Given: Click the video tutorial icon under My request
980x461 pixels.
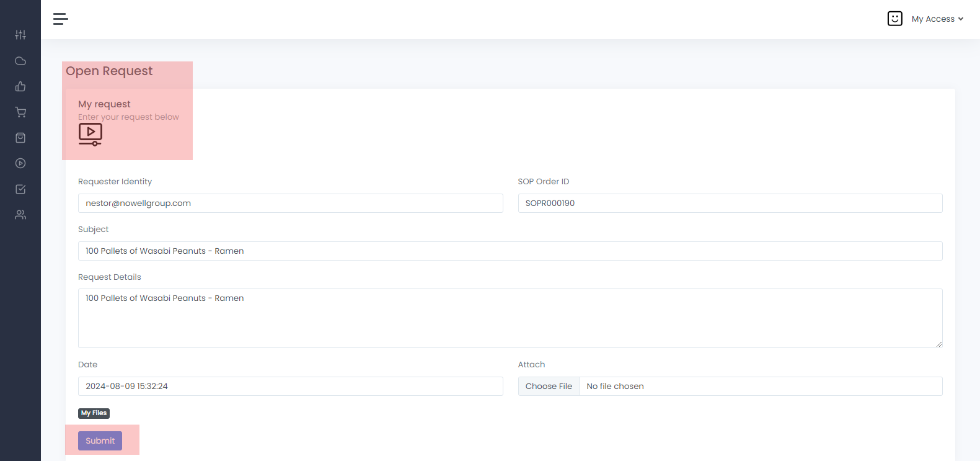Looking at the screenshot, I should [x=90, y=134].
